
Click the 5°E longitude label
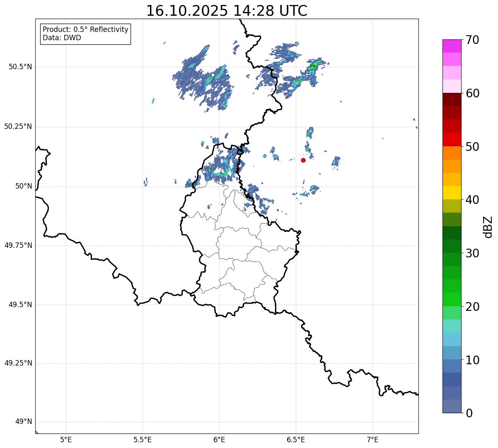pyautogui.click(x=66, y=439)
